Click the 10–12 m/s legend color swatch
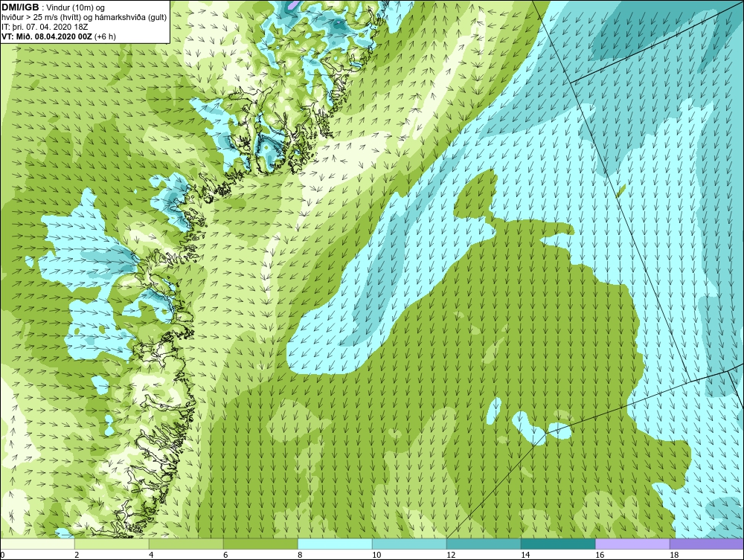 click(409, 544)
